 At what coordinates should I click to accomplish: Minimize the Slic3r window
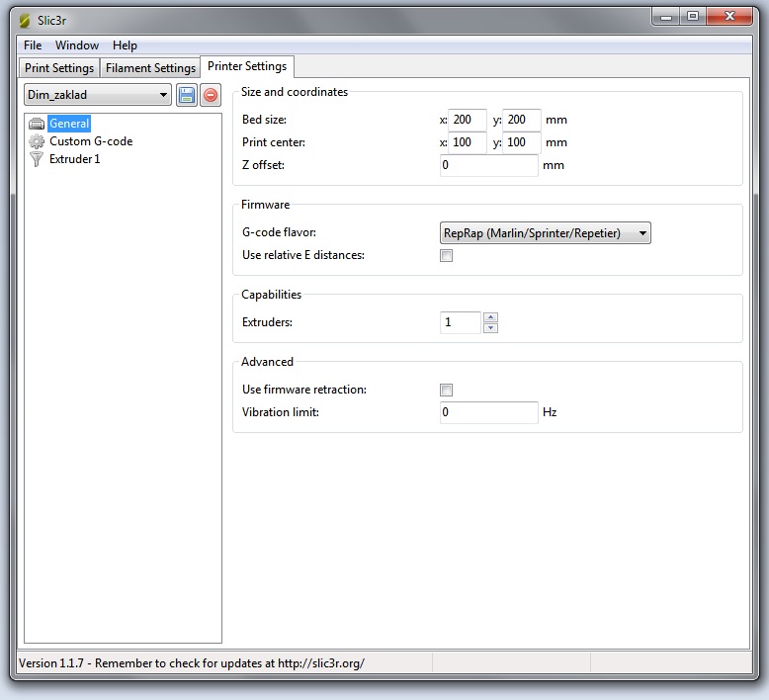click(x=666, y=17)
